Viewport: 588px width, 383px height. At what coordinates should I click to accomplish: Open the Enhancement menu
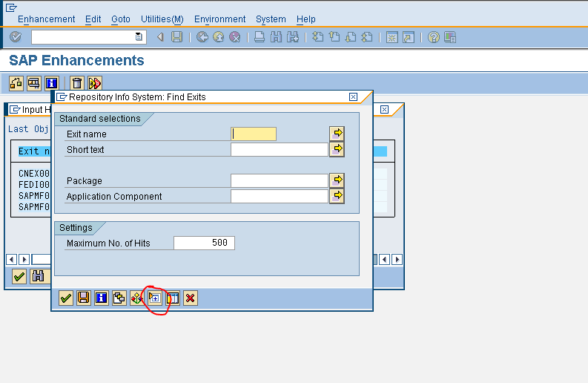tap(46, 19)
